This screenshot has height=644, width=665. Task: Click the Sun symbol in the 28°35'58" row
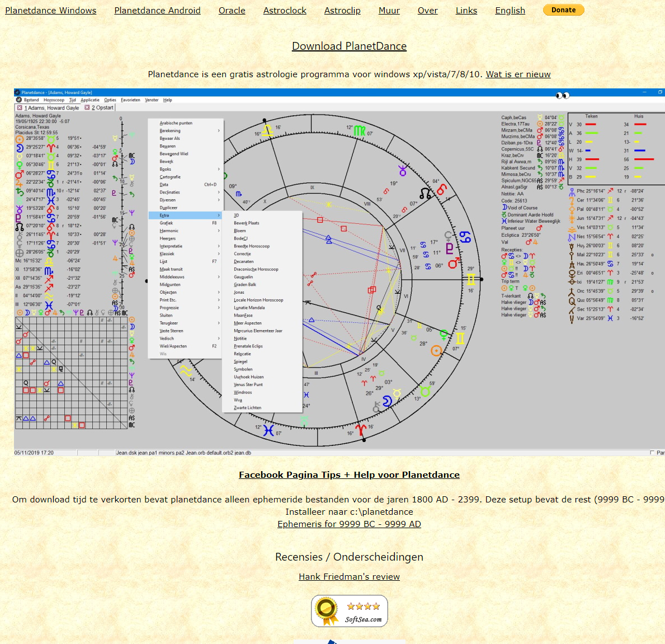coord(20,139)
